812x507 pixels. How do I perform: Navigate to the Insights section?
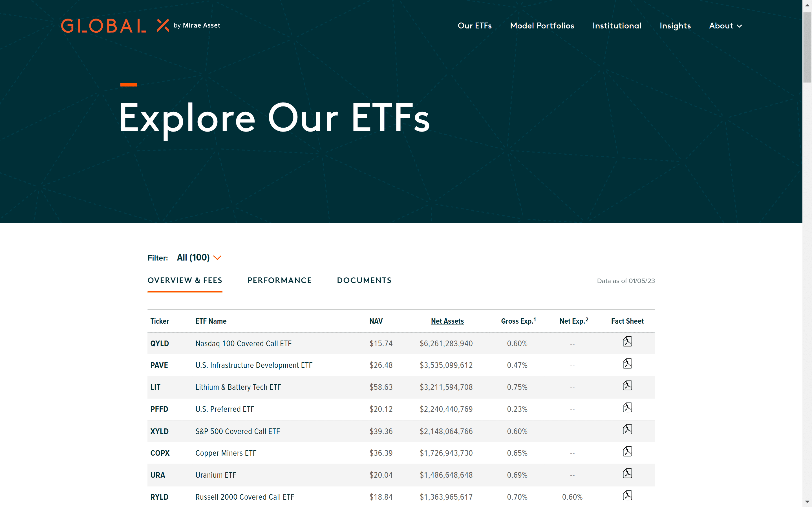click(675, 25)
